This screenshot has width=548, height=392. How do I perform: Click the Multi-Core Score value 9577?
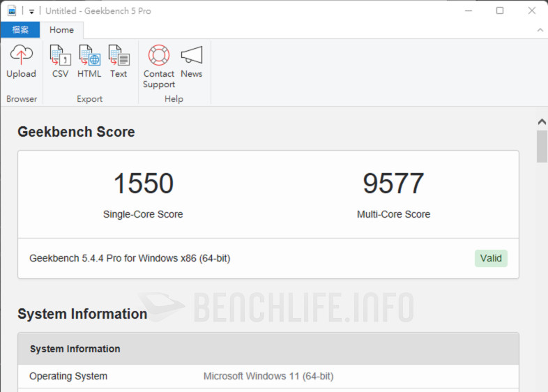(393, 183)
